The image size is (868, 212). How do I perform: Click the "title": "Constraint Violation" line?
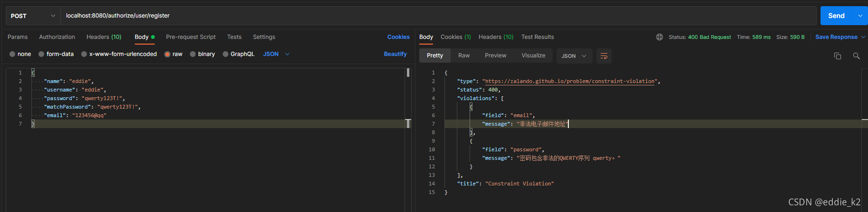(x=506, y=184)
